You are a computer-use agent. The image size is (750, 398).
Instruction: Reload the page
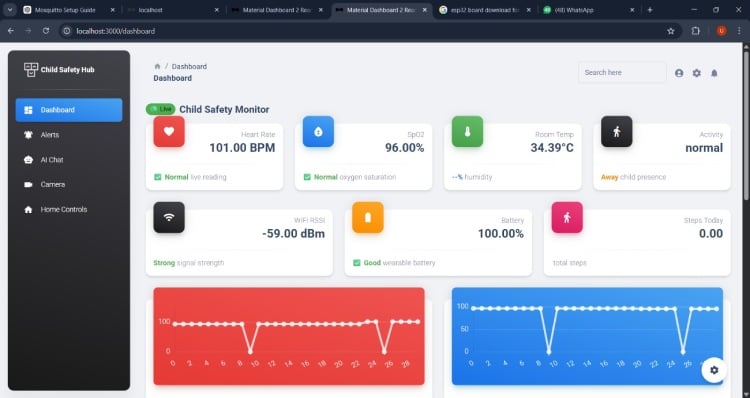[x=46, y=31]
